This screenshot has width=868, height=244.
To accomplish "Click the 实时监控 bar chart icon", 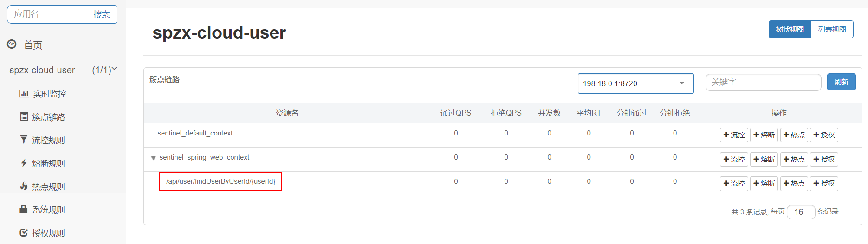I will coord(24,94).
